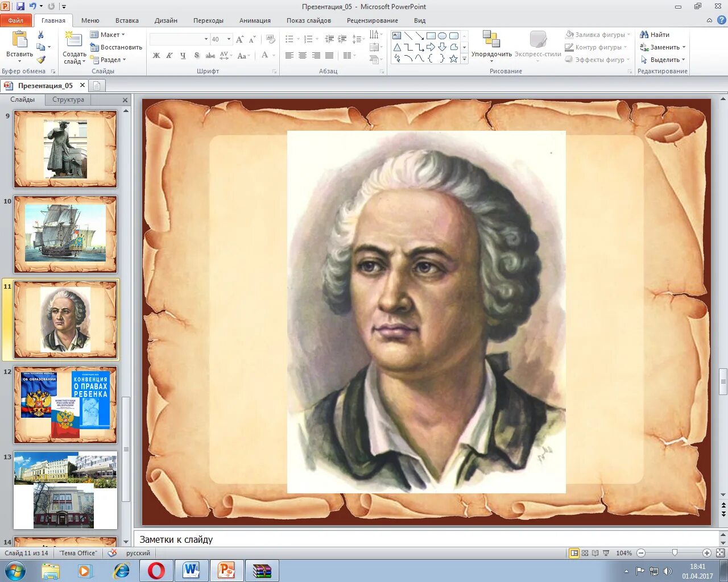This screenshot has width=728, height=582.
Task: Select the Right Arrow shape in gallery
Action: click(x=431, y=47)
